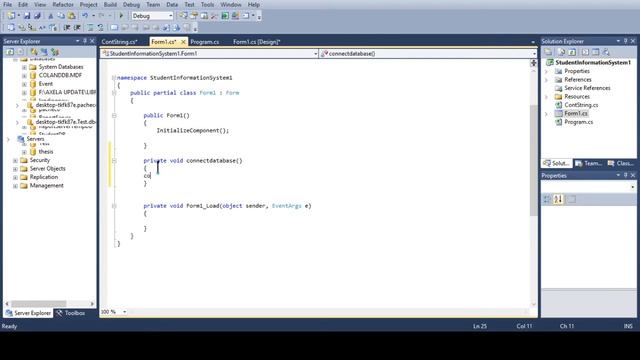This screenshot has height=360, width=640.
Task: Pin the Solution Explorer panel
Action: tap(625, 41)
